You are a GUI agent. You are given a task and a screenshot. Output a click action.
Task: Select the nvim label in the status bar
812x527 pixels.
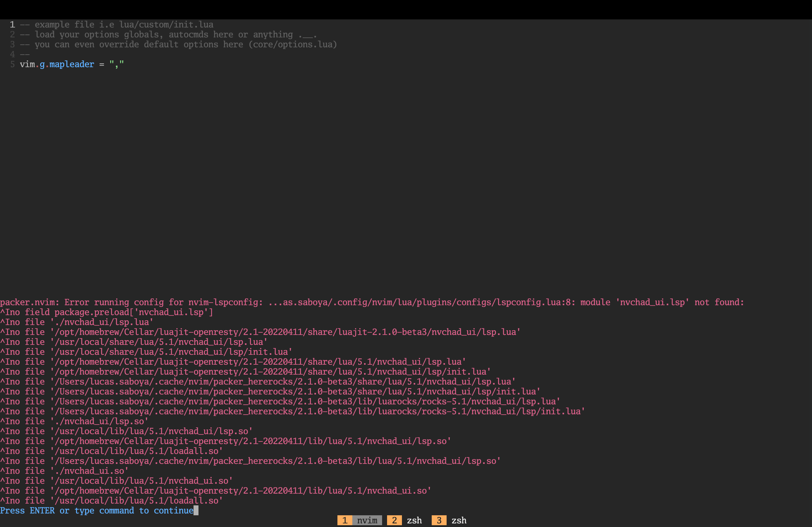pos(367,520)
